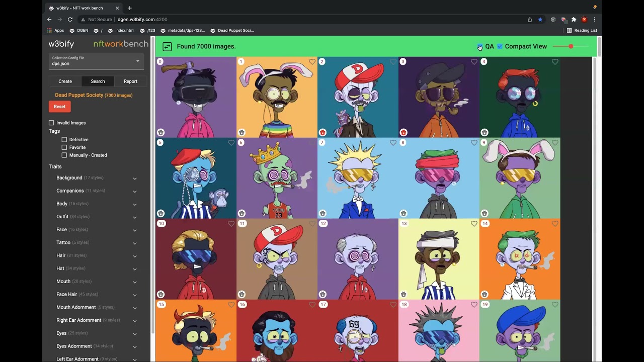Image resolution: width=644 pixels, height=362 pixels.
Task: Click the swap icon beside Found 7000 images
Action: click(x=167, y=47)
